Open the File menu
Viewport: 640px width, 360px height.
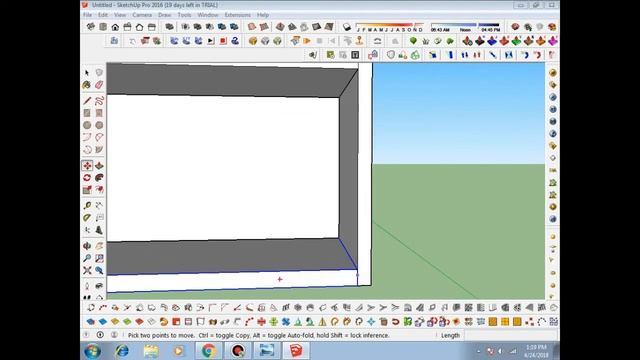coord(87,15)
